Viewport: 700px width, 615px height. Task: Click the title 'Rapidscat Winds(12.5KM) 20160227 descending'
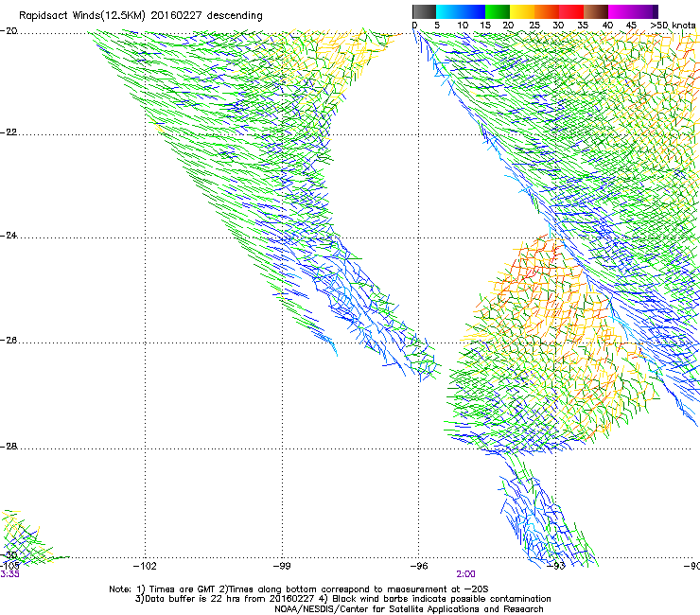click(141, 16)
